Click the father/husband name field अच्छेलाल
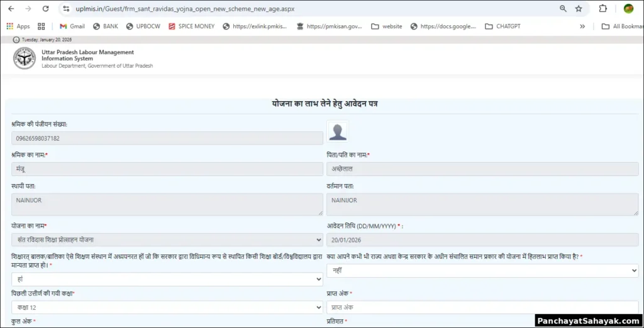644x328 pixels. tap(482, 169)
